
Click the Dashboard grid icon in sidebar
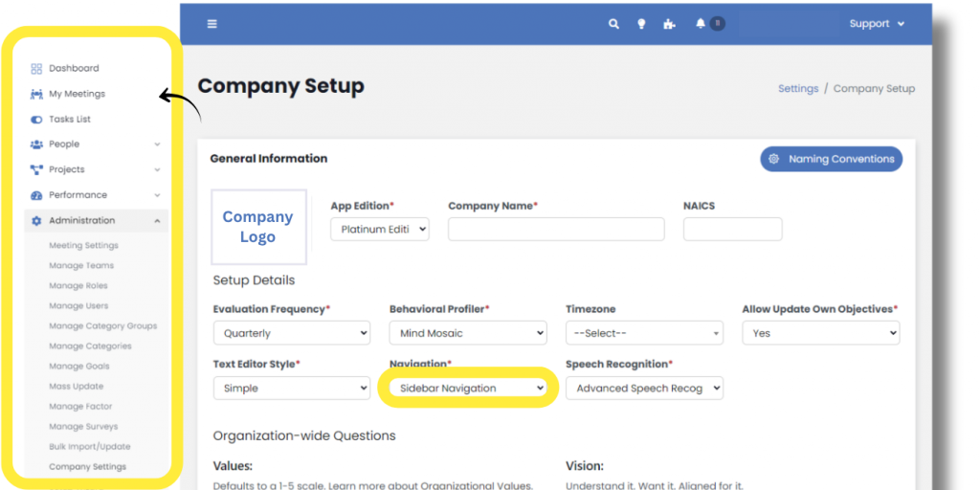36,69
